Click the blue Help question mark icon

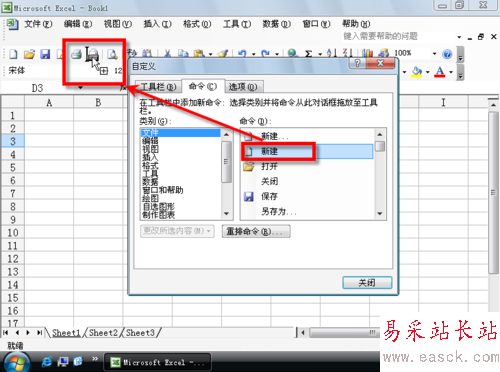click(447, 54)
